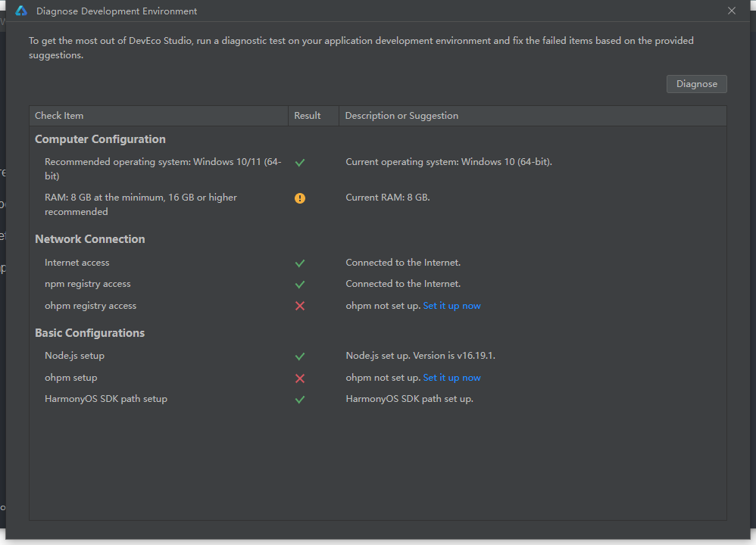Click the DevEco Studio logo icon

21,11
